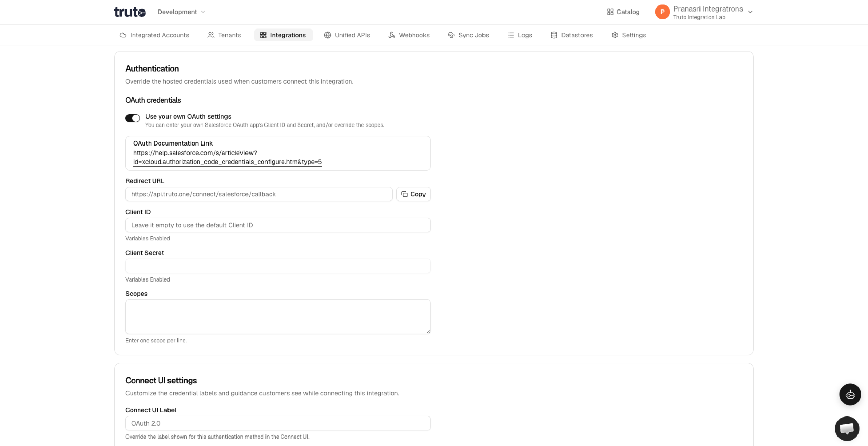
Task: Click the Client Secret input field
Action: point(278,266)
